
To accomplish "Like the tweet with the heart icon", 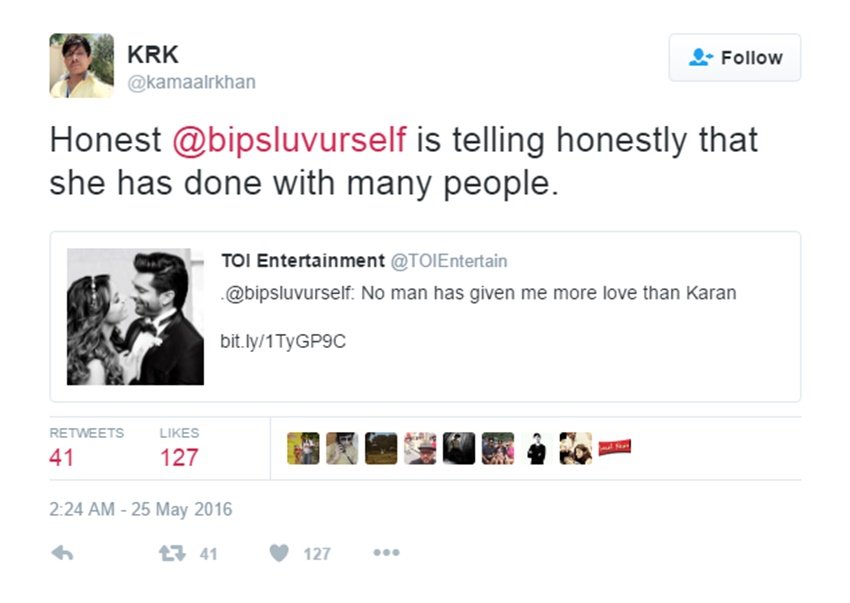I will point(280,553).
